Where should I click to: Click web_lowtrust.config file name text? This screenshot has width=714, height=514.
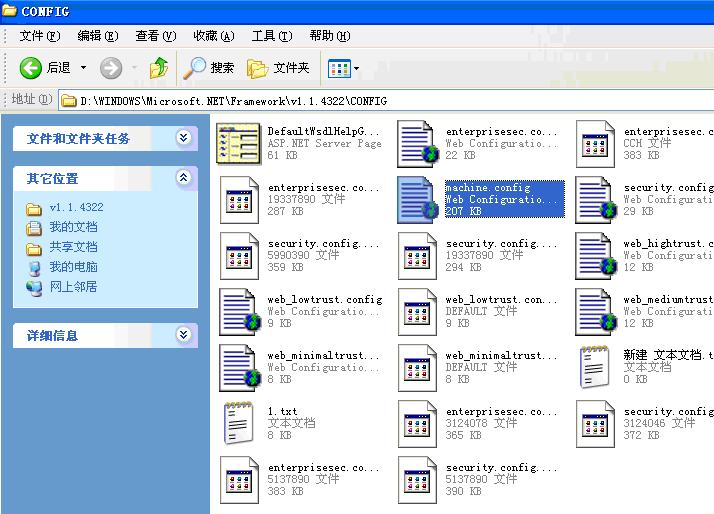point(325,300)
